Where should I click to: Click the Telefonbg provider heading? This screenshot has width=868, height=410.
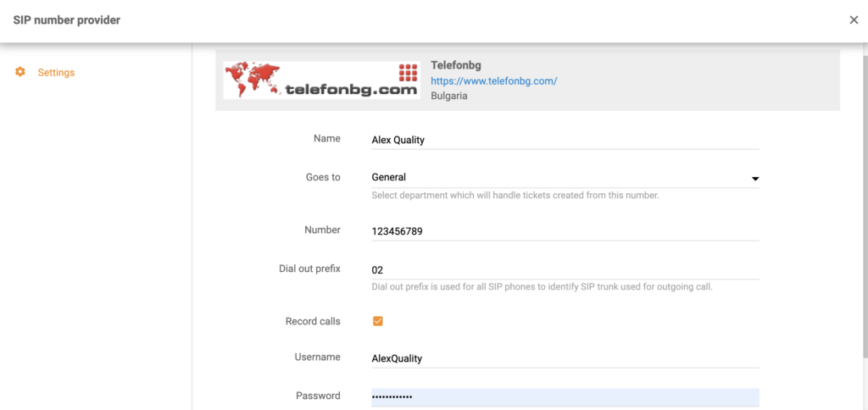coord(456,65)
